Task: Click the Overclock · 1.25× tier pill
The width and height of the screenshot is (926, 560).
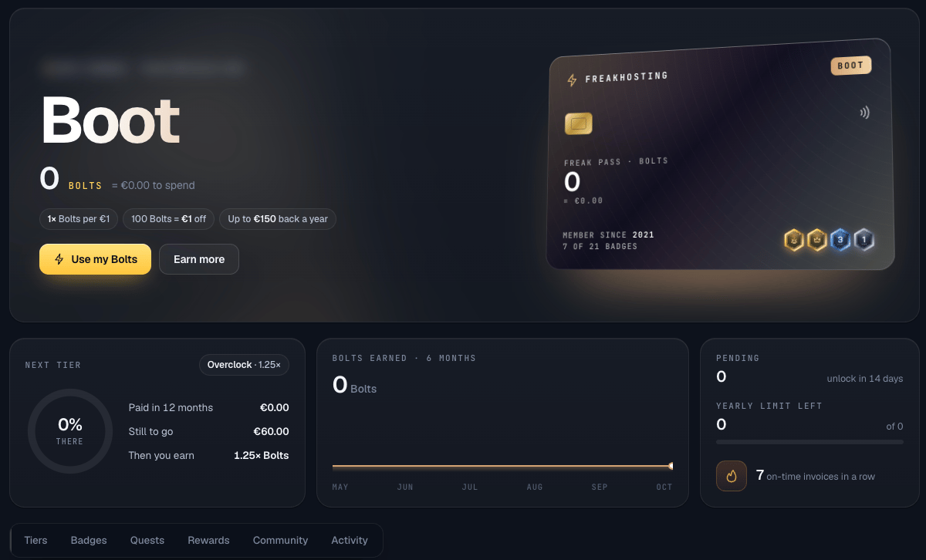Action: coord(244,365)
